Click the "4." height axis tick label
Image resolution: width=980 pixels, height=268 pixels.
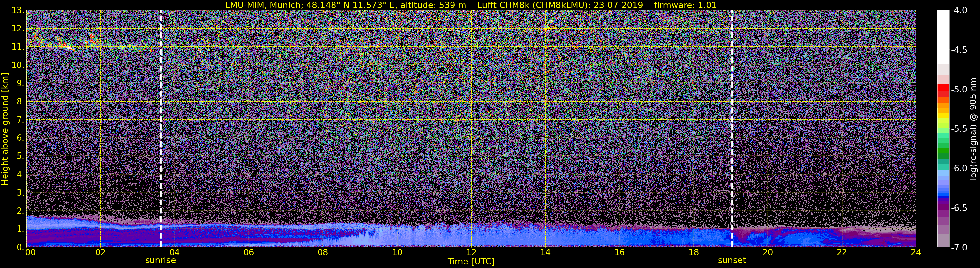point(20,175)
